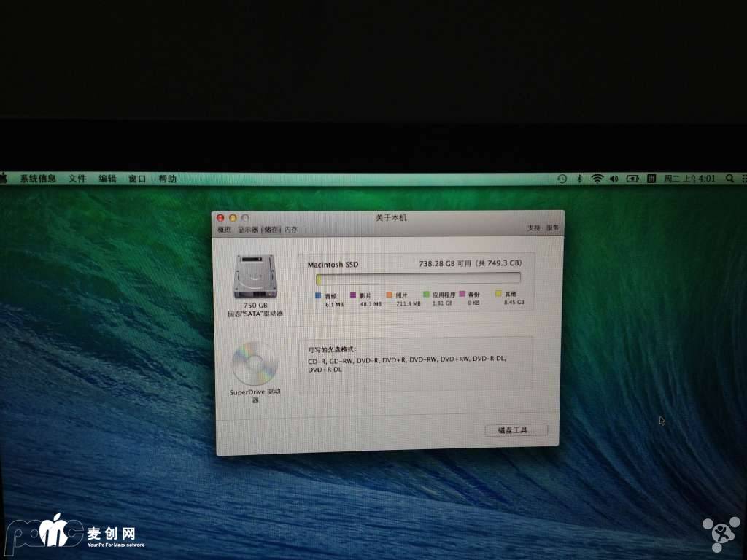This screenshot has width=747, height=560.
Task: Click the volume speaker icon
Action: coord(614,179)
